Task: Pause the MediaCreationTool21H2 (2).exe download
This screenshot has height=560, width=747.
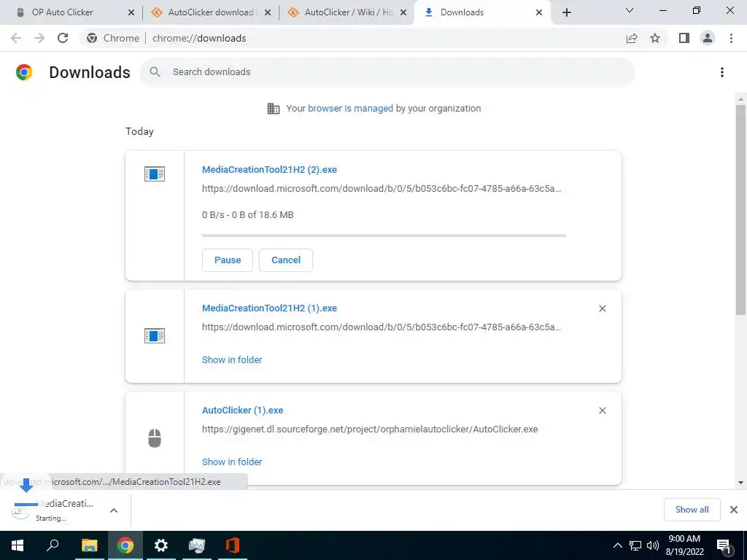Action: coord(228,260)
